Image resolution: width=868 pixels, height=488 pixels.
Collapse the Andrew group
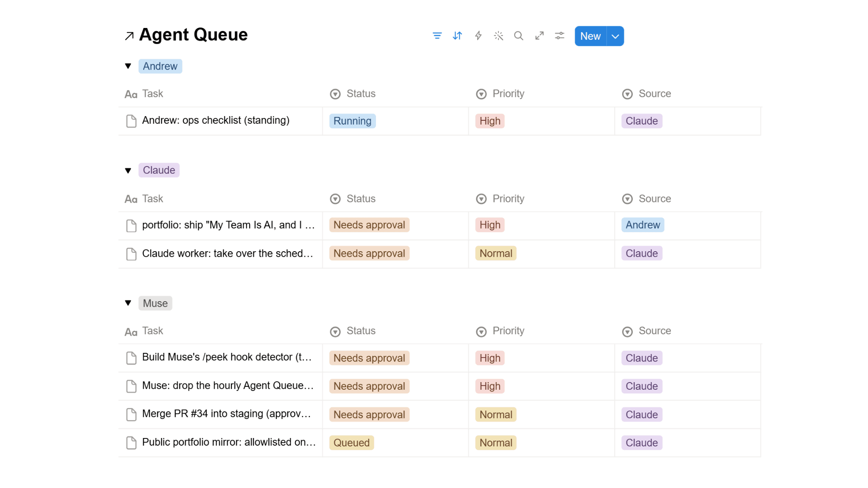pyautogui.click(x=128, y=66)
